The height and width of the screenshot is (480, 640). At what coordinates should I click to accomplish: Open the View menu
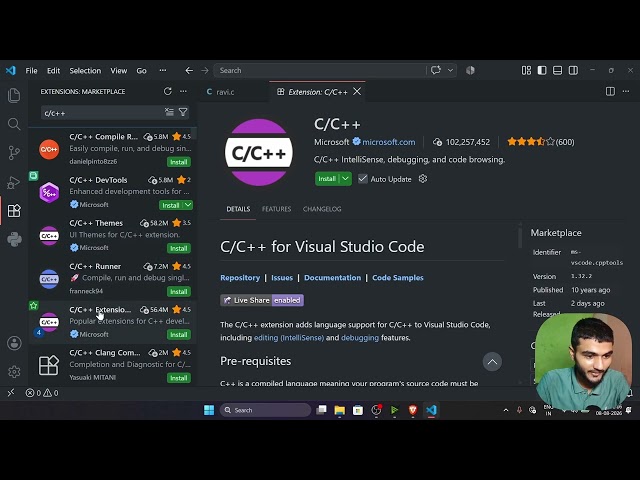[119, 71]
